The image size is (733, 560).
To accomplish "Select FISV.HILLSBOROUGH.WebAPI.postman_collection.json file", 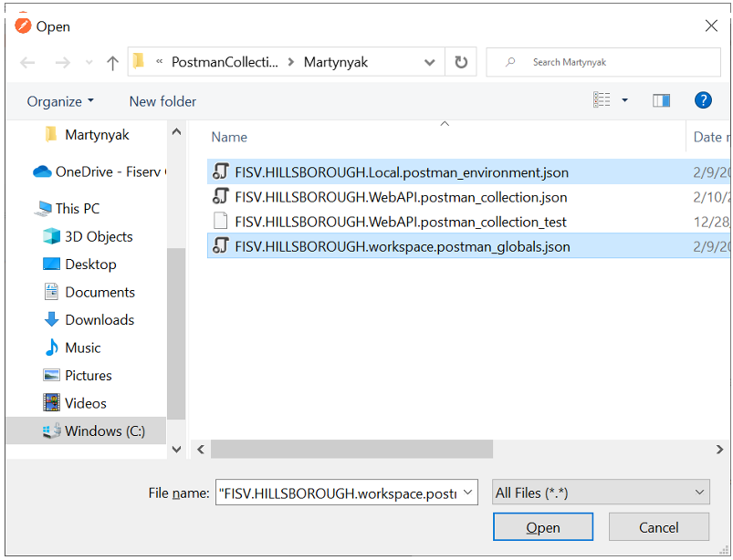I will pyautogui.click(x=467, y=197).
